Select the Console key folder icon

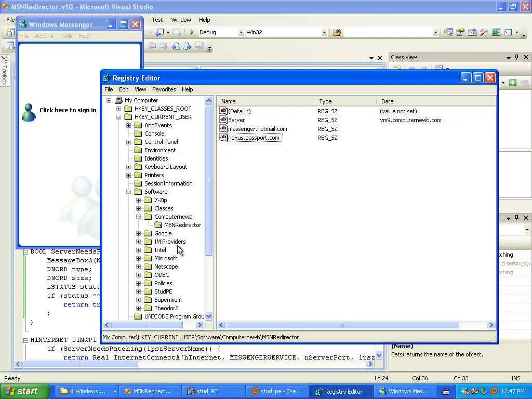[138, 134]
